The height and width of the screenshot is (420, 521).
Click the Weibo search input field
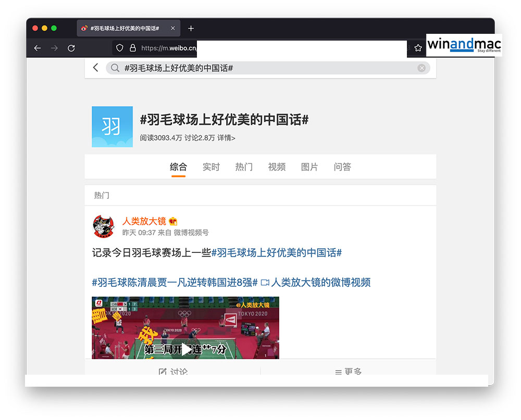click(x=266, y=68)
